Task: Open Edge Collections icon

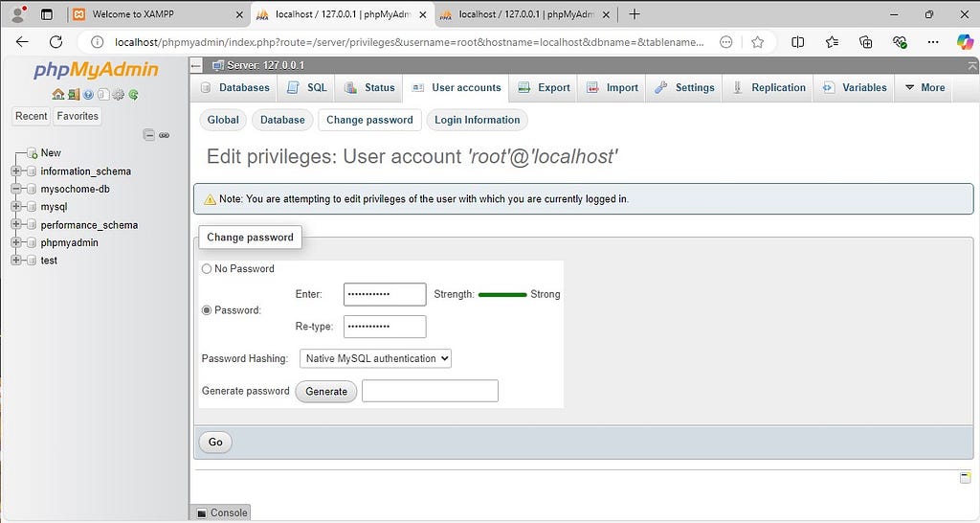Action: point(865,42)
